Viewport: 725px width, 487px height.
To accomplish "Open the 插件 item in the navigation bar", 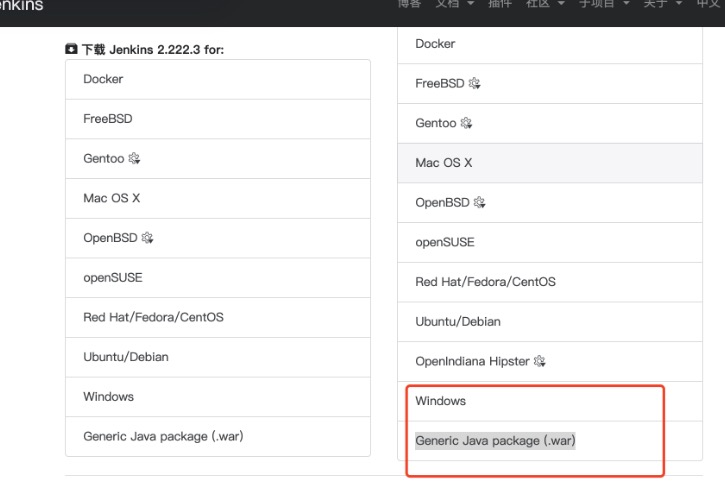I will (500, 4).
